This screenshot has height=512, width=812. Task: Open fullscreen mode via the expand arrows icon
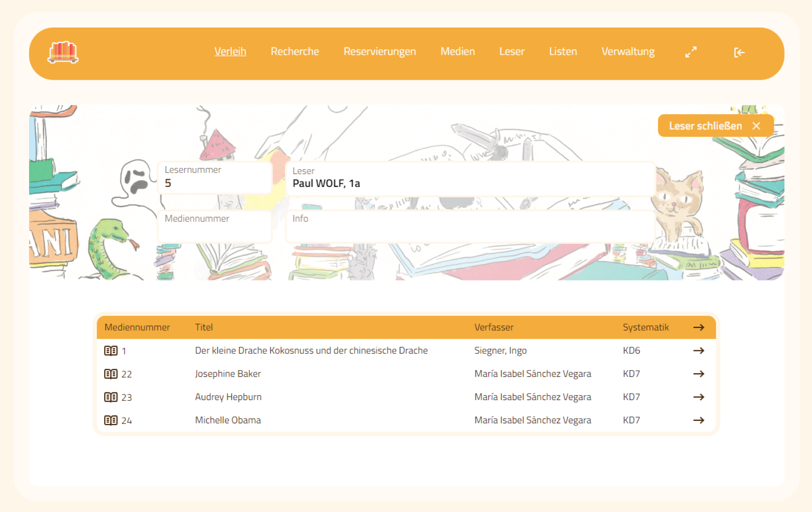(x=691, y=52)
